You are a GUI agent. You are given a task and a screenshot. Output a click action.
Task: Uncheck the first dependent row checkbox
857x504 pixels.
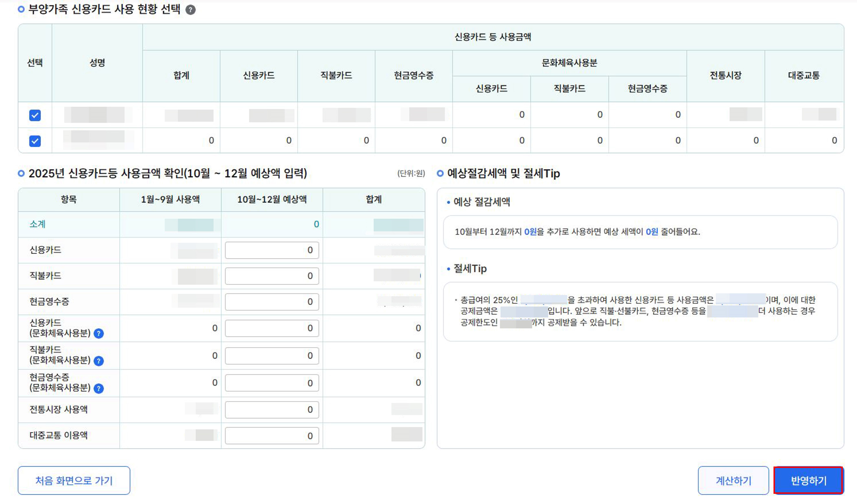click(35, 115)
